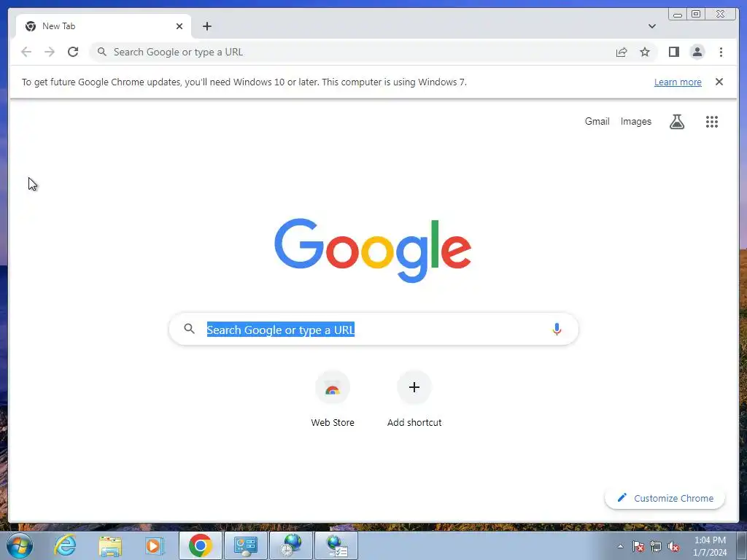This screenshot has width=747, height=560.
Task: Open Gmail link
Action: coord(597,122)
